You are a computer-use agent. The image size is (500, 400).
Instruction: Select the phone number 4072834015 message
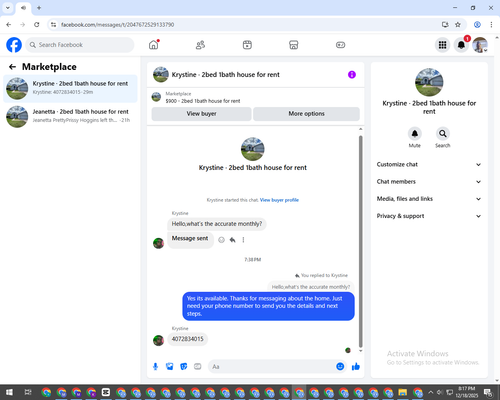[x=187, y=339]
